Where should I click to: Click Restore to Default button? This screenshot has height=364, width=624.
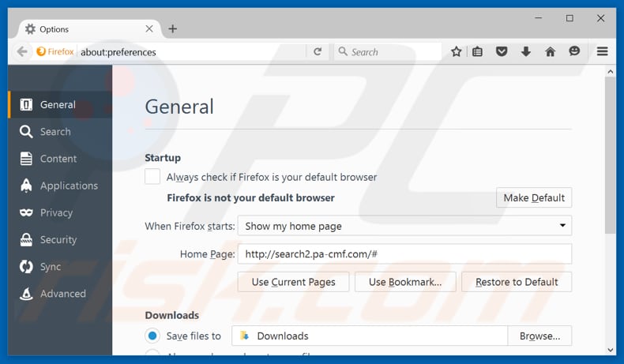pos(517,282)
